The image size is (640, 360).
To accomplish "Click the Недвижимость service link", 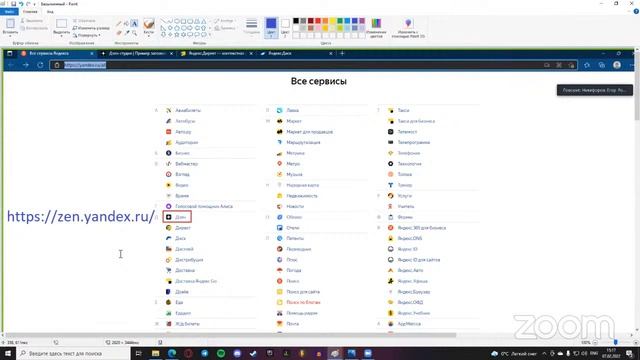I will 302,196.
